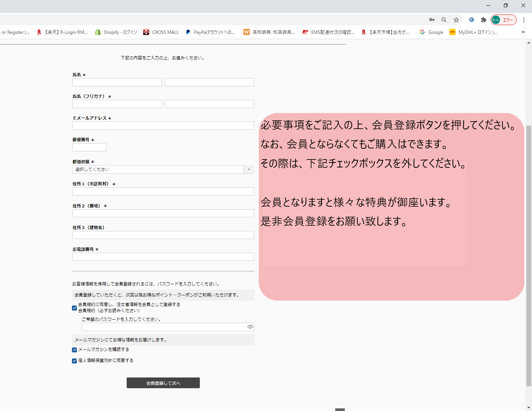Open the MyDHL+ ログイン bookmark icon
This screenshot has height=411, width=532.
453,32
